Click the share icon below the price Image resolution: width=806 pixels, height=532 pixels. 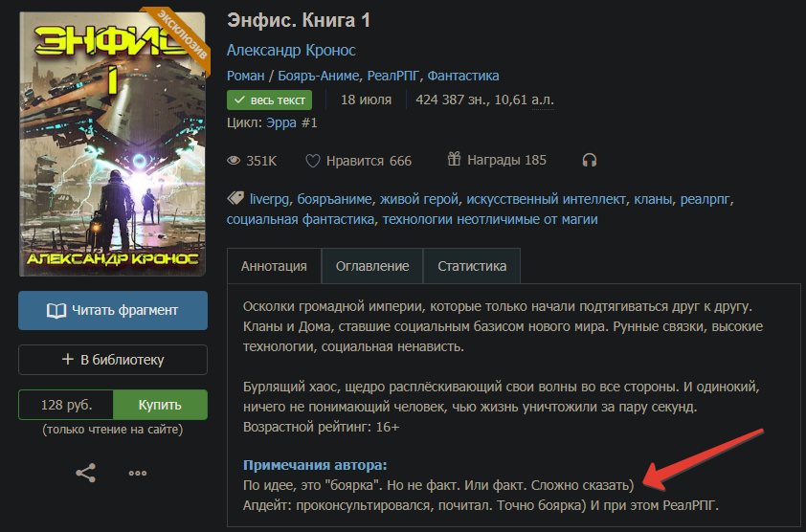[x=85, y=473]
